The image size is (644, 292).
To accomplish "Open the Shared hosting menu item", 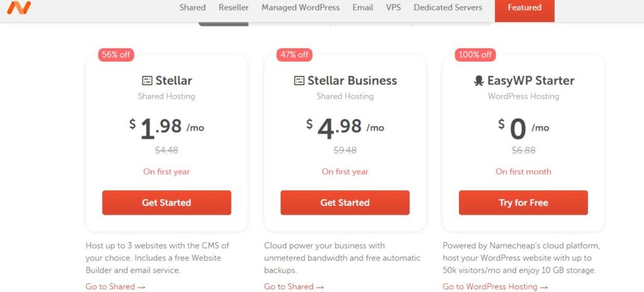I will pos(192,8).
